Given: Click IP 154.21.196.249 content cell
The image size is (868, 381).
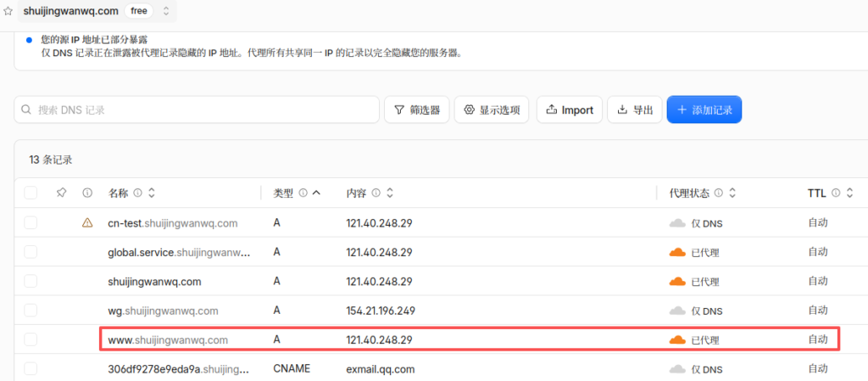Looking at the screenshot, I should point(381,311).
